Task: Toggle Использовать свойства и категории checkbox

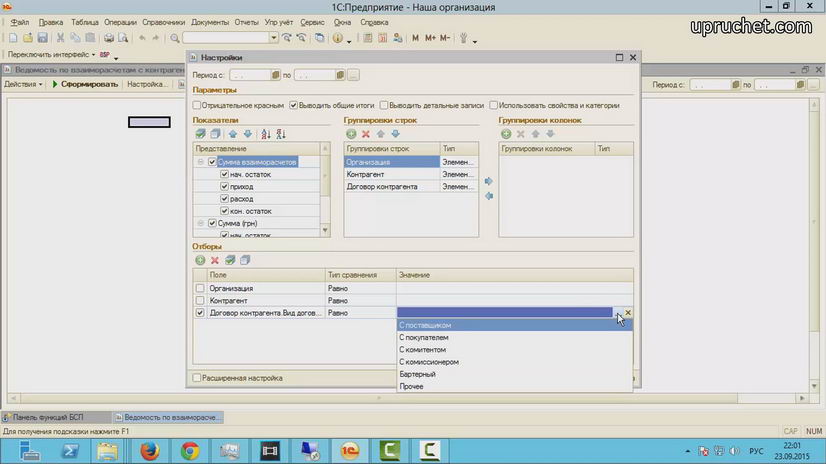Action: 494,105
